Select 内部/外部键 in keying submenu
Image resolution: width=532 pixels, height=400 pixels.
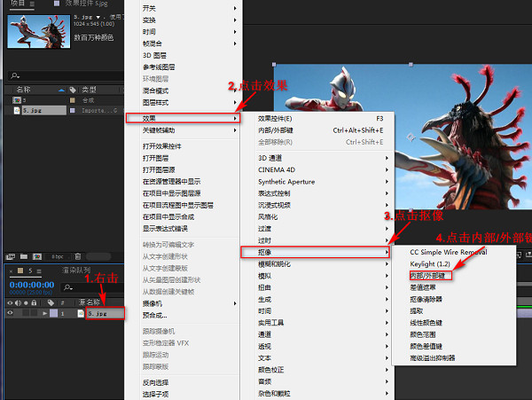[430, 276]
